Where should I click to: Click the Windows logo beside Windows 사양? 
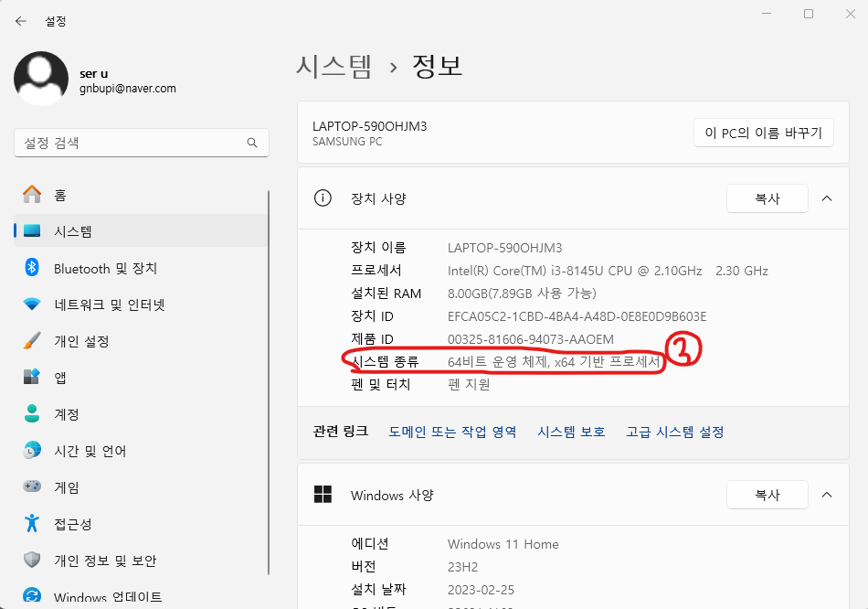[x=323, y=495]
